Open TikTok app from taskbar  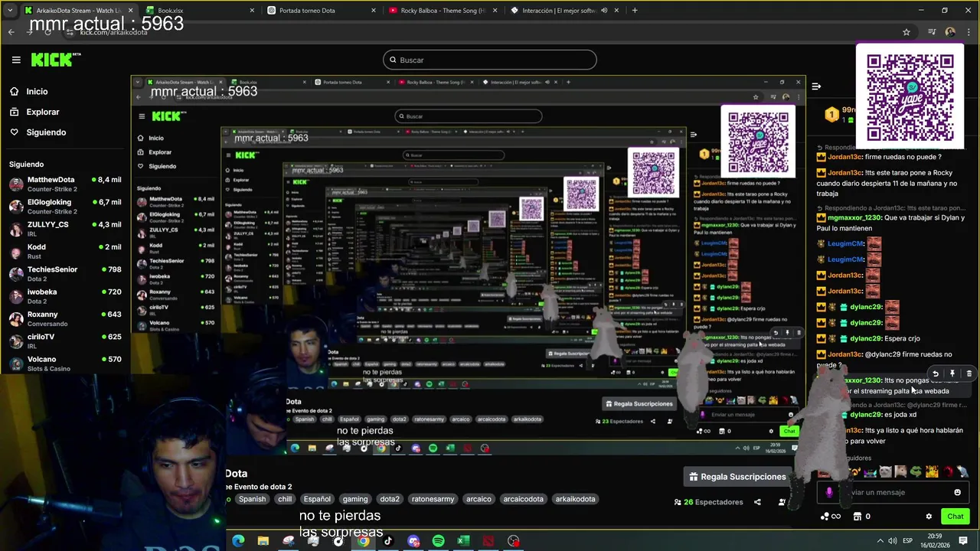click(388, 541)
